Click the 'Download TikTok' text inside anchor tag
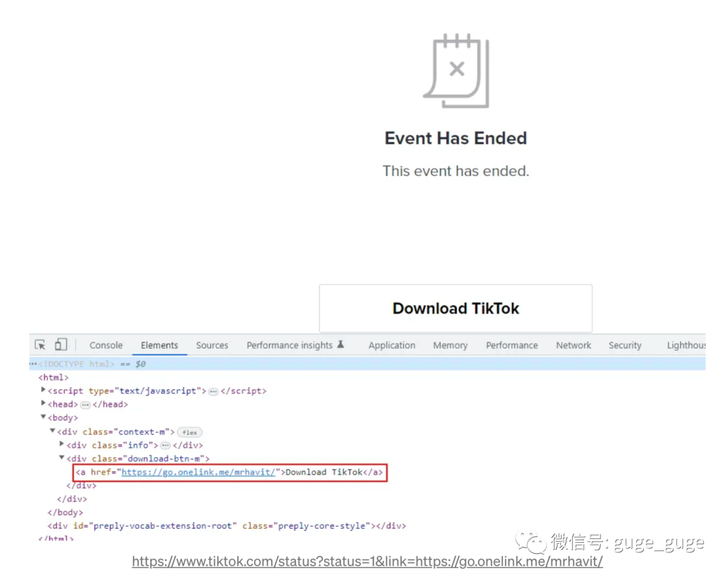 coord(324,472)
